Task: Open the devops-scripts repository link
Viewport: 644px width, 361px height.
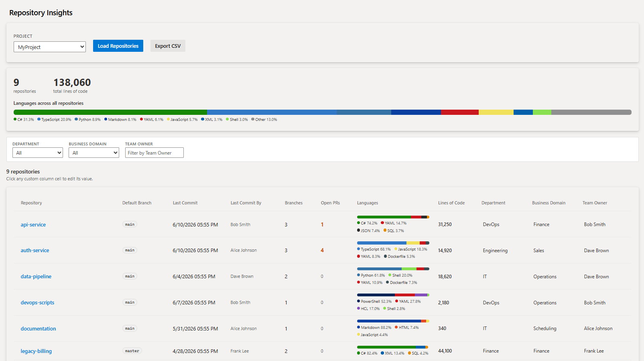Action: 37,302
